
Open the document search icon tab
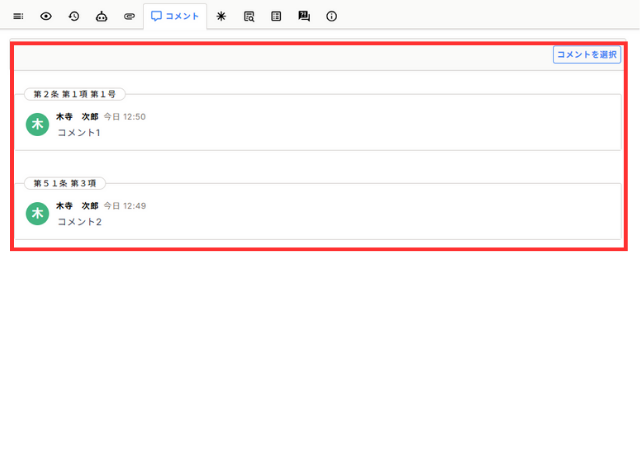(249, 16)
